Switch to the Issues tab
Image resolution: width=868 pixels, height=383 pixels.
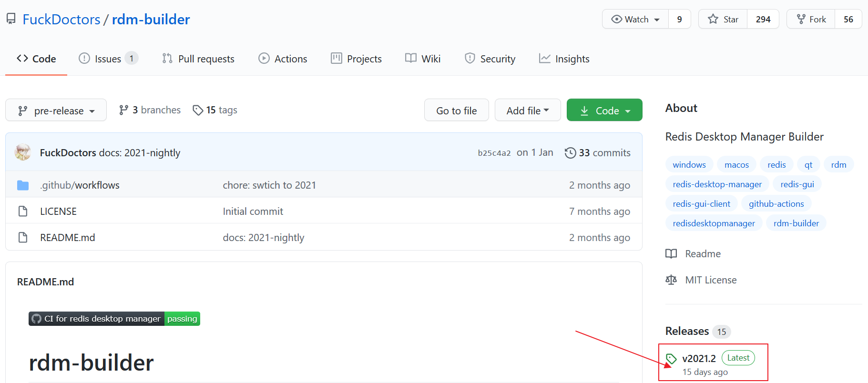(108, 59)
